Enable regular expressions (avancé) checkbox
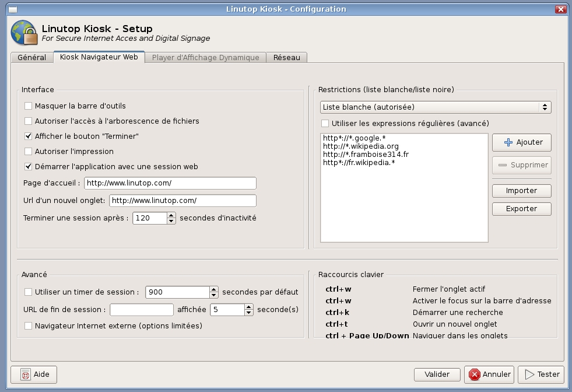The height and width of the screenshot is (392, 572). point(325,123)
